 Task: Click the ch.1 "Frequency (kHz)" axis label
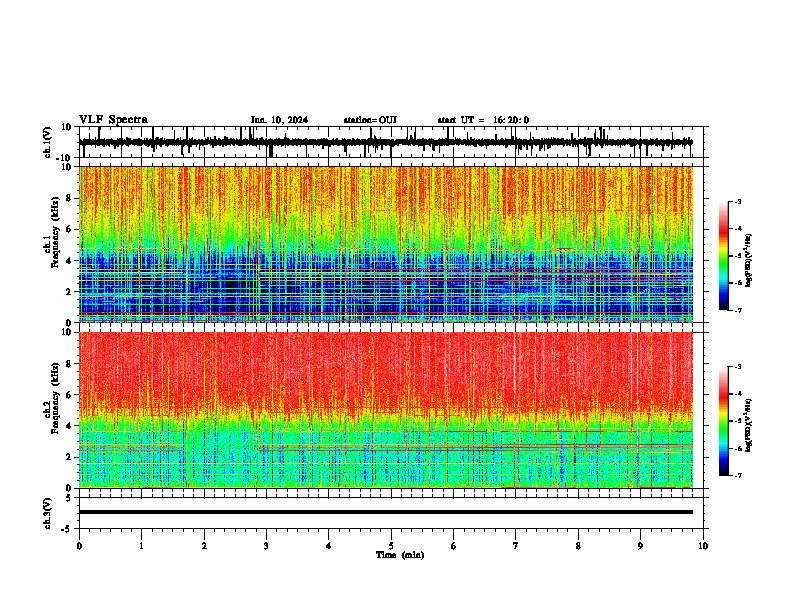click(x=55, y=233)
